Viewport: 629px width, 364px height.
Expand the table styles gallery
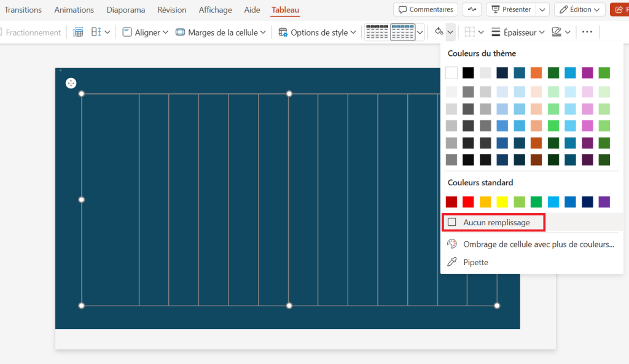pos(420,32)
